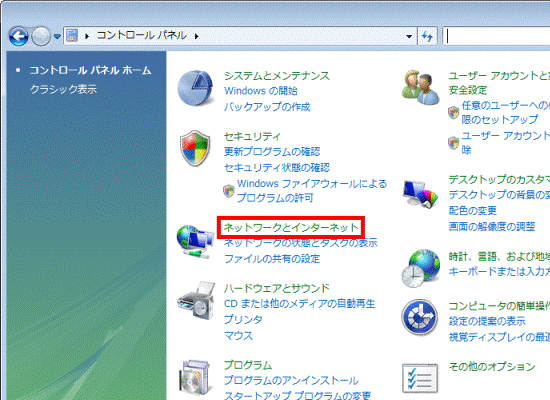Open the プログラム software box icon
The height and width of the screenshot is (400, 550).
195,378
